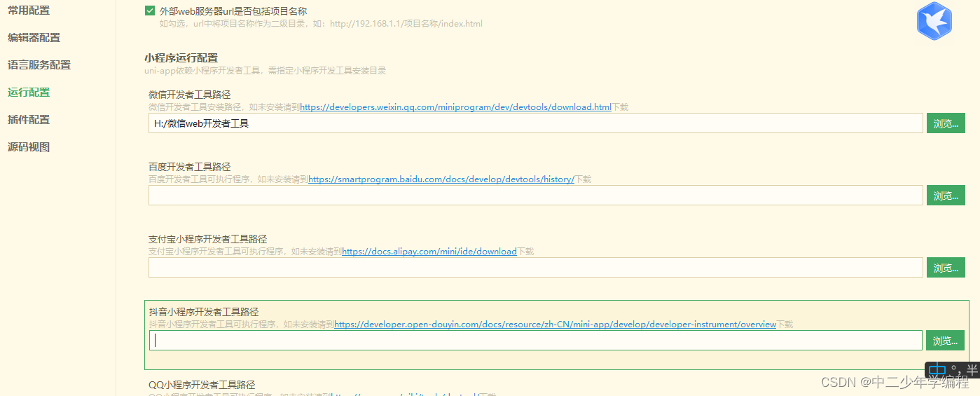Click the 微信开发者工具路径 input field
980x396 pixels.
pyautogui.click(x=535, y=123)
